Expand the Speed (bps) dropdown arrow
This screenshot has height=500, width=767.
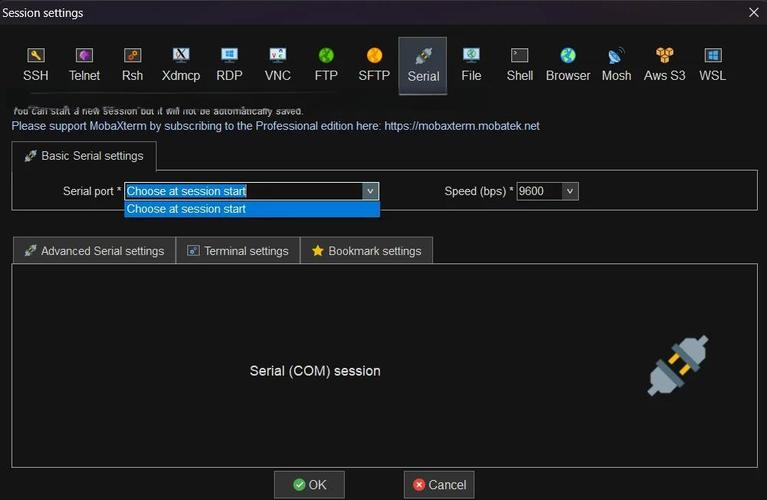point(570,191)
